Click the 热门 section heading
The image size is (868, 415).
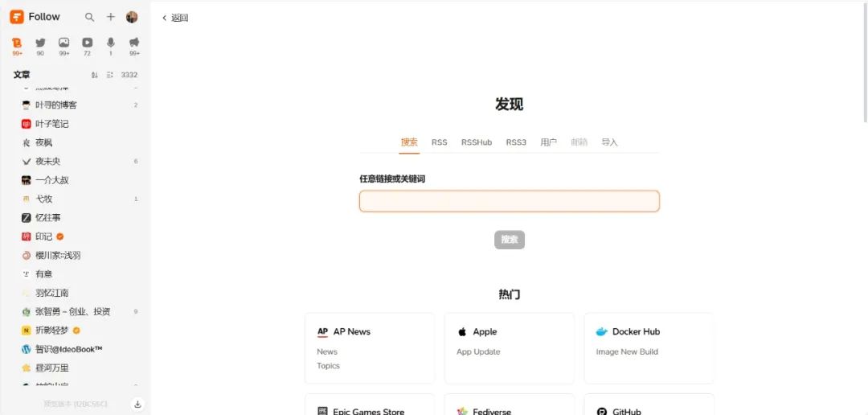[510, 294]
